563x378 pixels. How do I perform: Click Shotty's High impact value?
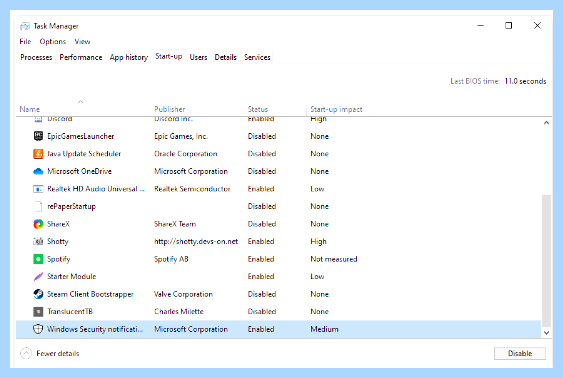click(318, 242)
